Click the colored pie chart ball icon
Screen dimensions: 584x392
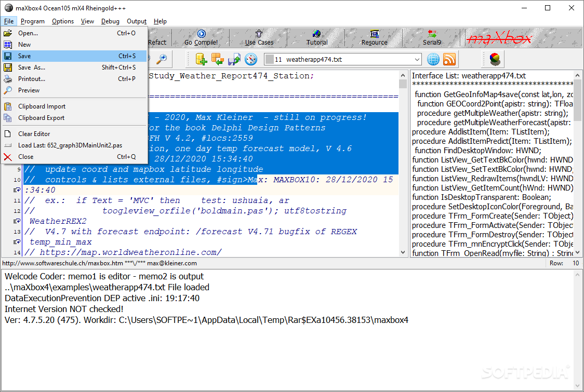495,59
